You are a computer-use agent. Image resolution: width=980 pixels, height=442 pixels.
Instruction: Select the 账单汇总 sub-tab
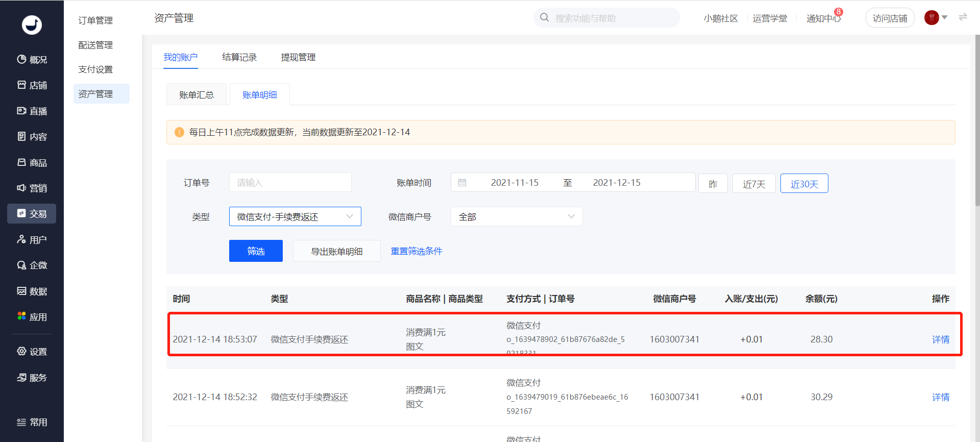coord(197,94)
